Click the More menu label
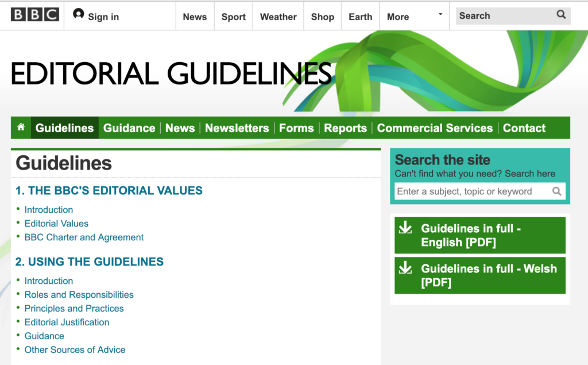The width and height of the screenshot is (588, 365). tap(398, 17)
